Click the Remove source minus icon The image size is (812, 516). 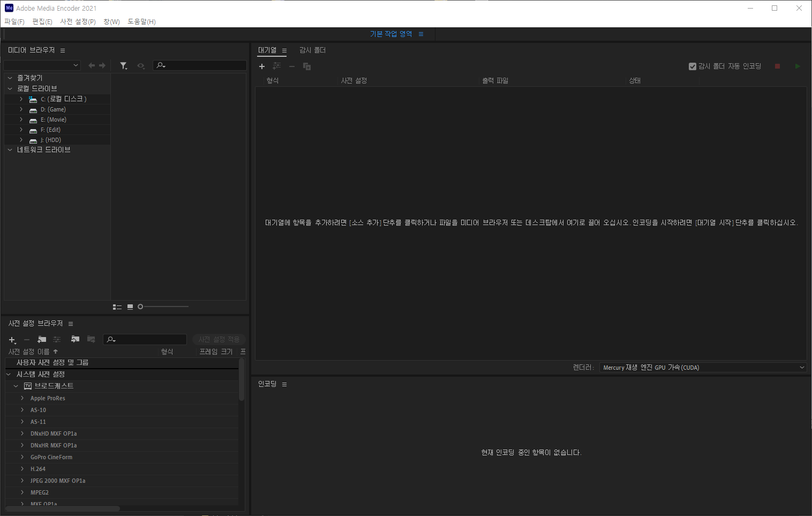point(292,66)
